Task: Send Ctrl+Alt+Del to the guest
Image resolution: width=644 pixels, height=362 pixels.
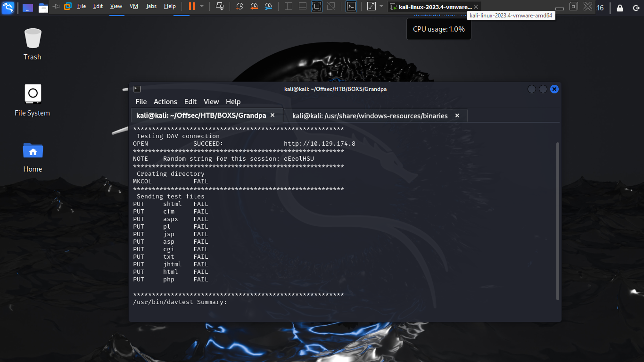Action: [x=220, y=6]
